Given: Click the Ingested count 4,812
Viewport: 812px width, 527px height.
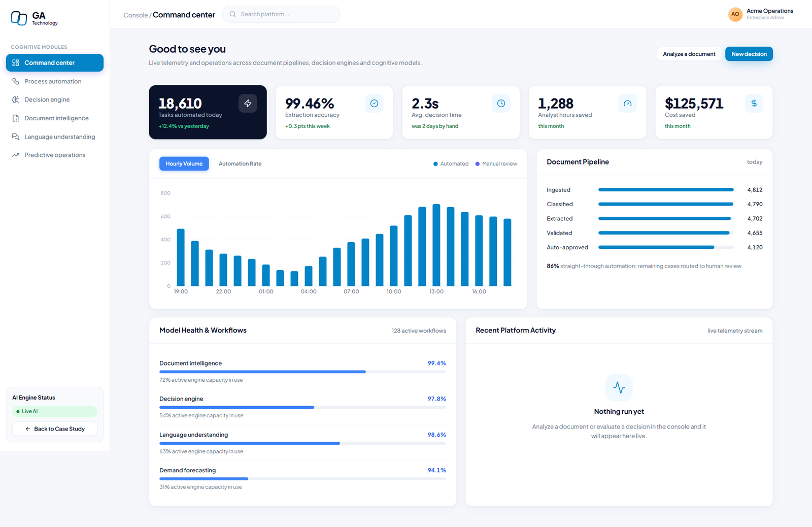Looking at the screenshot, I should click(755, 190).
